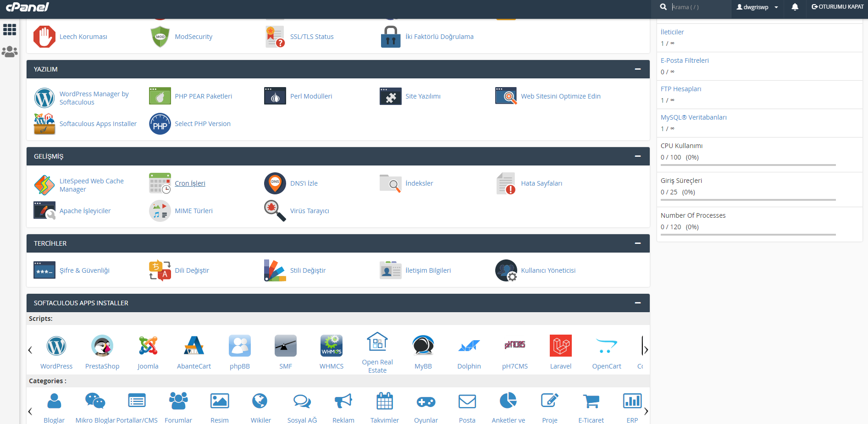The width and height of the screenshot is (868, 424).
Task: Collapse the TERCİHLER section
Action: pyautogui.click(x=637, y=243)
